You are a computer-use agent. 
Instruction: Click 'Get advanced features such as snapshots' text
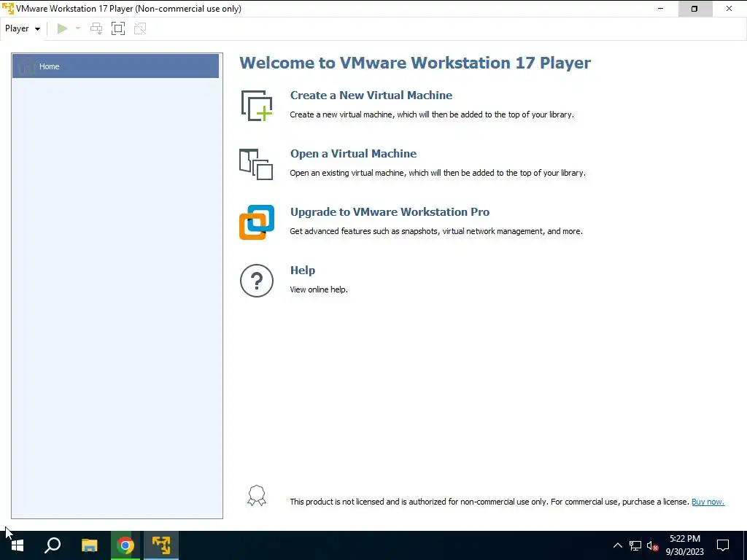436,231
